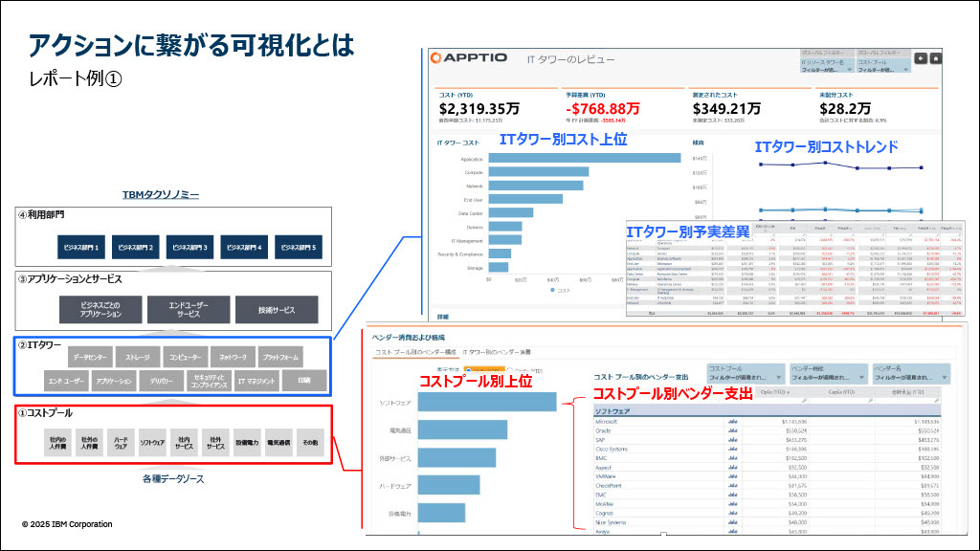Viewport: 980px width, 551px height.
Task: Select the セキュリティとコンプライアンス box
Action: (209, 381)
